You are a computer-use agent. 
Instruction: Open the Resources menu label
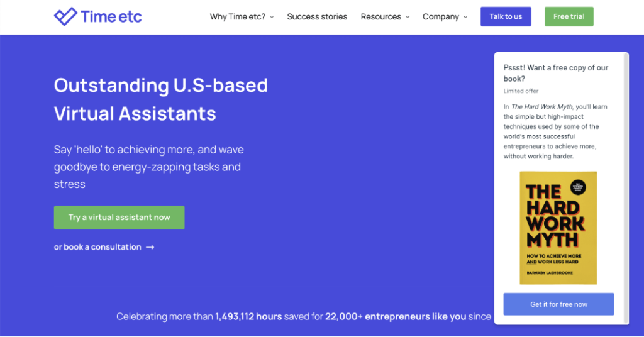click(x=380, y=17)
